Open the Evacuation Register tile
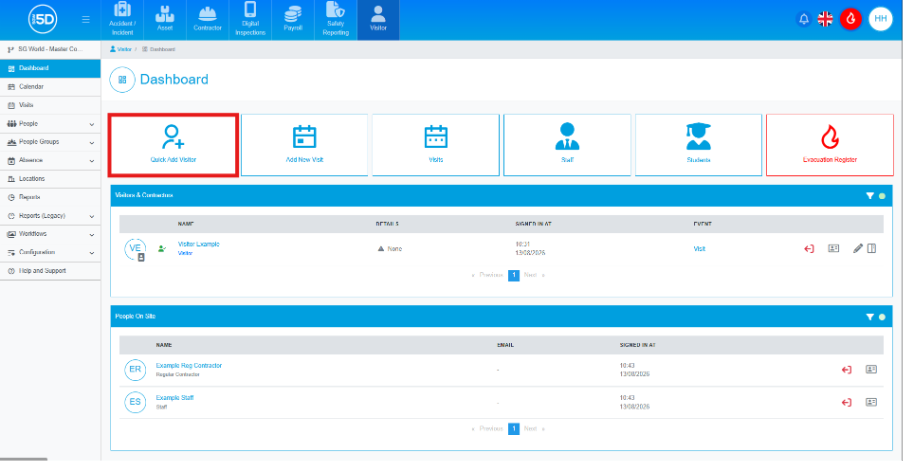The image size is (903, 462). (829, 145)
